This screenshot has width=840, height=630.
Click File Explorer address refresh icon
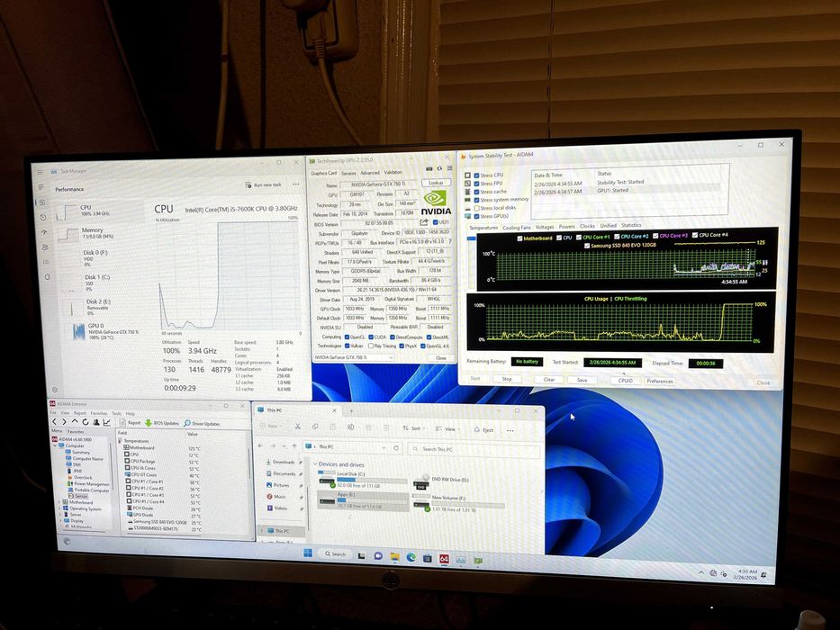(x=396, y=448)
